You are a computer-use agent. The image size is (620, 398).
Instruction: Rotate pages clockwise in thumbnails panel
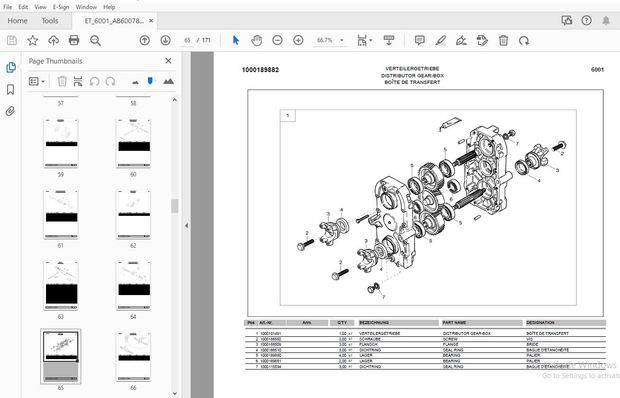pos(110,81)
